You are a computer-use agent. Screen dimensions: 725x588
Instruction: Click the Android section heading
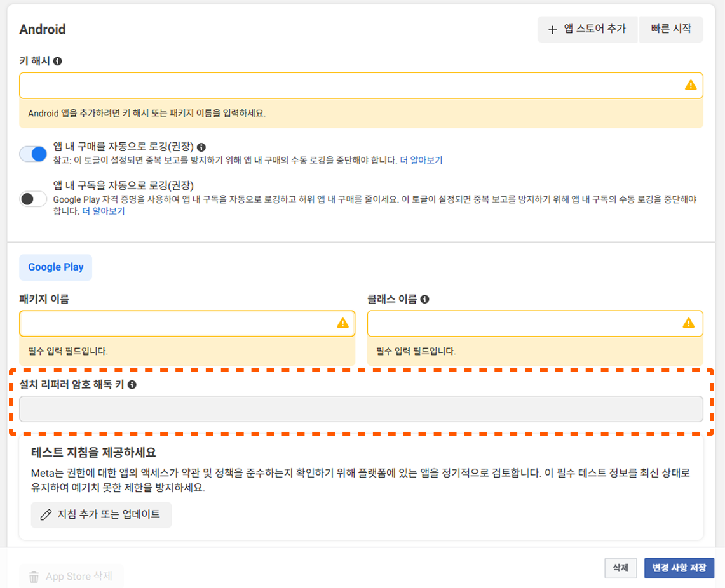[43, 30]
